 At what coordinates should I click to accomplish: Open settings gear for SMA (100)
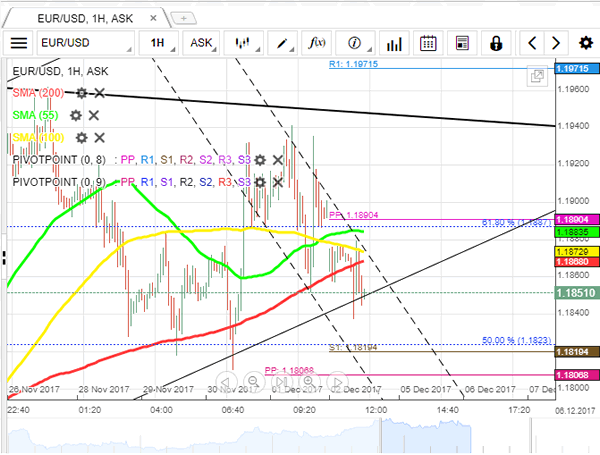click(x=81, y=138)
